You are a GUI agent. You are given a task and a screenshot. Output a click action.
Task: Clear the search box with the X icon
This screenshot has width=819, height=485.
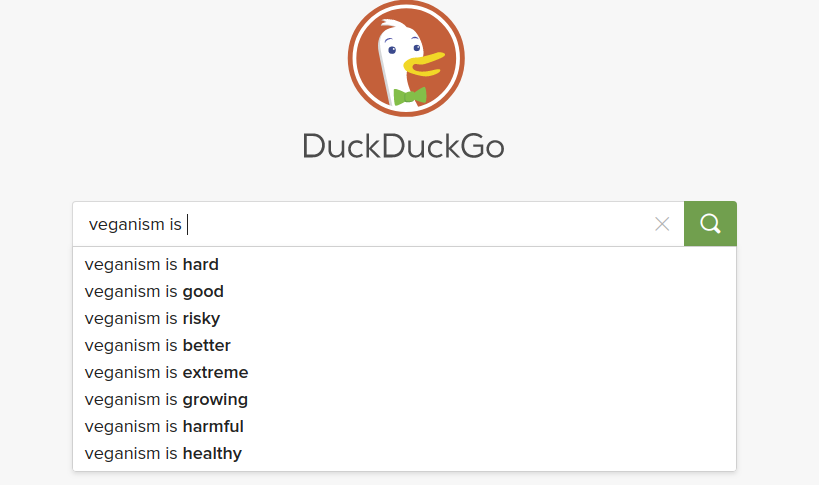(662, 224)
